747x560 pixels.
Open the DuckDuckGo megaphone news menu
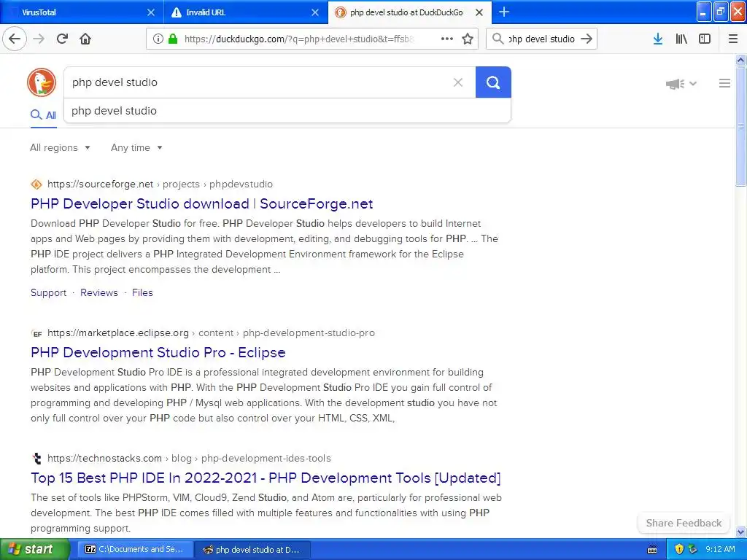(x=681, y=84)
